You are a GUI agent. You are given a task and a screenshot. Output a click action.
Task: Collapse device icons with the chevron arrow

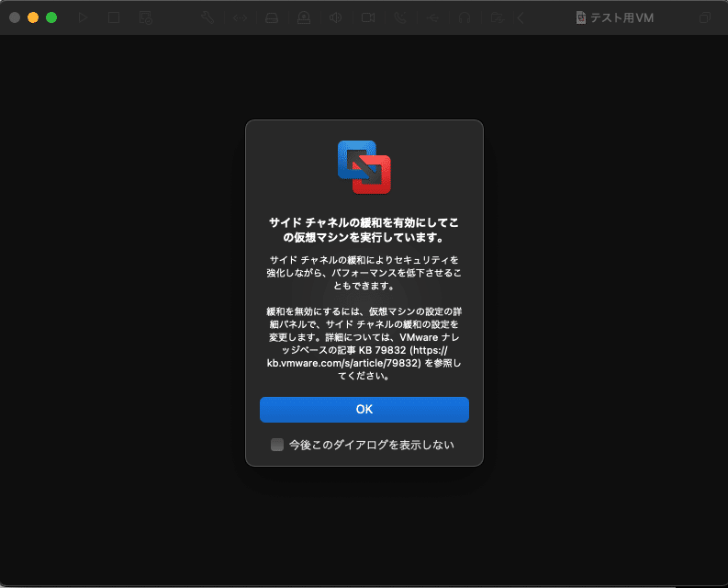521,18
